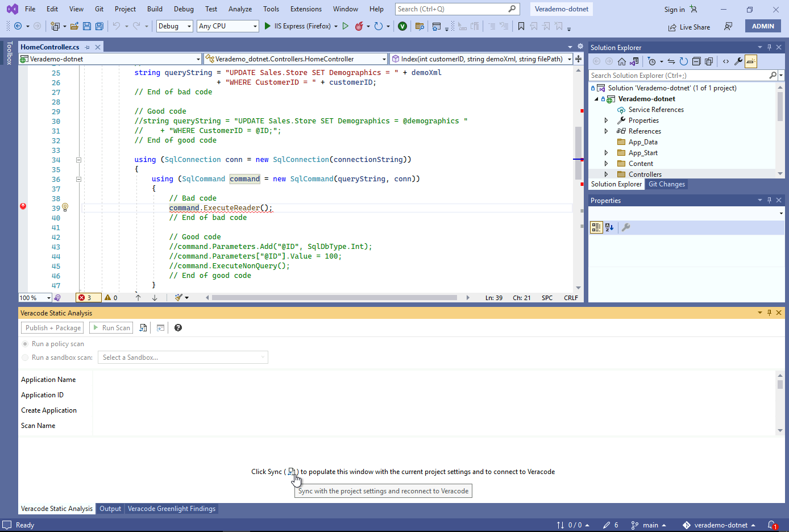Refresh Solution Explorer with circular arrow icon
The image size is (789, 532).
click(x=684, y=61)
